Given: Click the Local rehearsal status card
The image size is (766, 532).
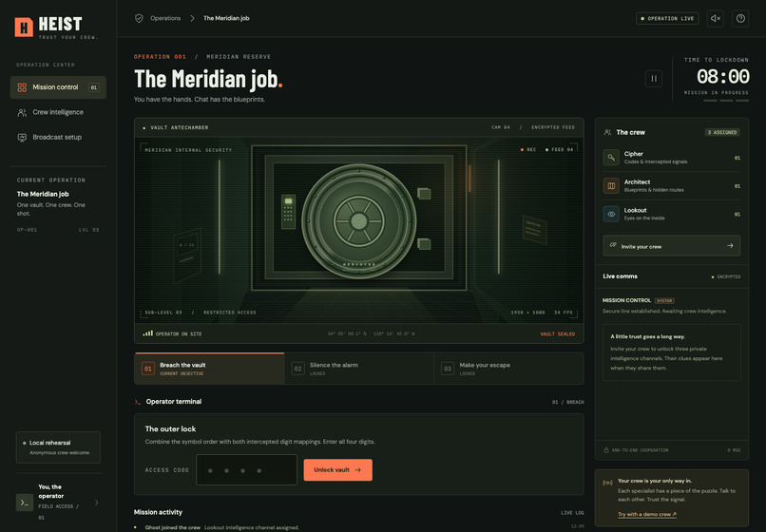Looking at the screenshot, I should 58,447.
